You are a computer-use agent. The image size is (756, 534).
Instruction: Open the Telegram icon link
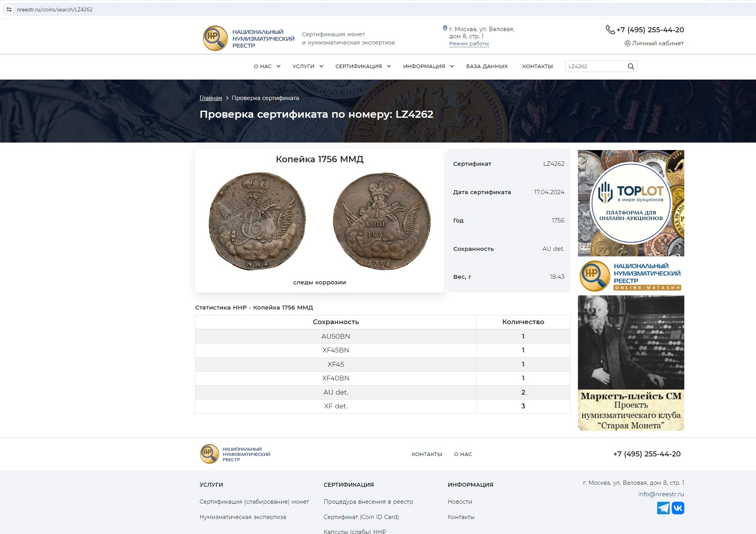(x=663, y=508)
